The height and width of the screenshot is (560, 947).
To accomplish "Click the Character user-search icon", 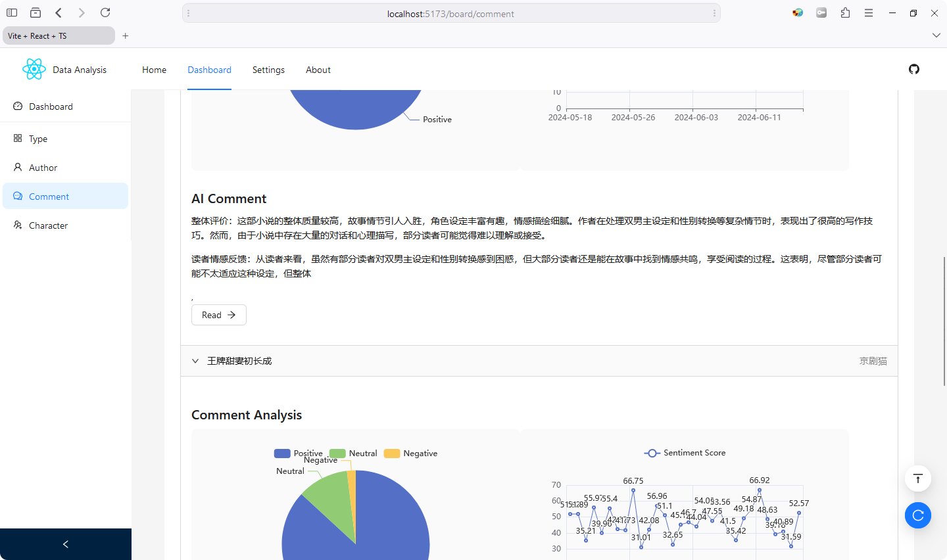I will coord(18,225).
